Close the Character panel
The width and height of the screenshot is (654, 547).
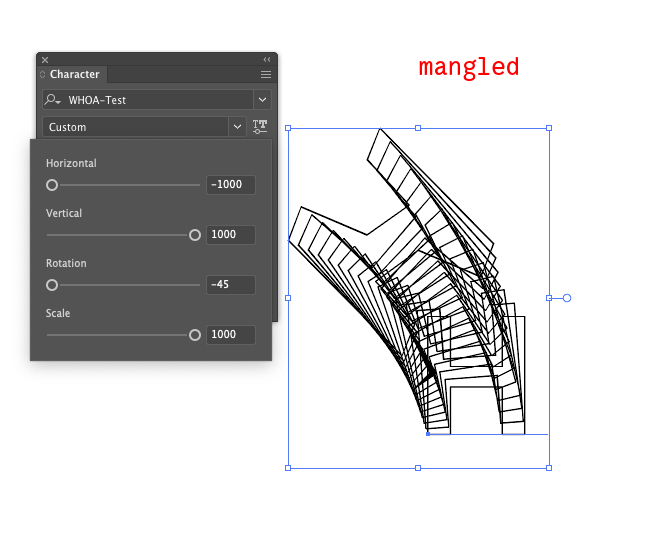pos(45,60)
